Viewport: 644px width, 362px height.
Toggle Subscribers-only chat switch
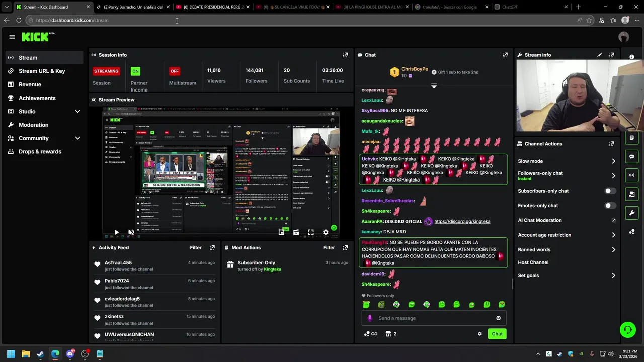point(610,191)
